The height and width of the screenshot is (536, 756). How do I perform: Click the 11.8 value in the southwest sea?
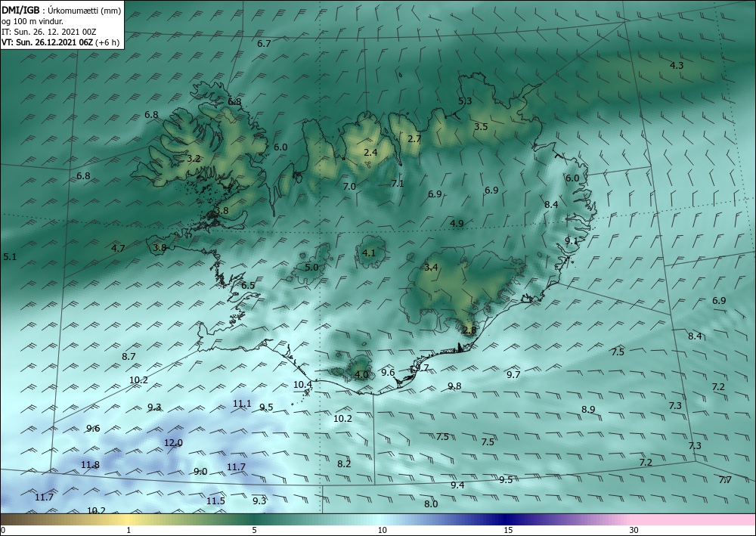click(90, 465)
